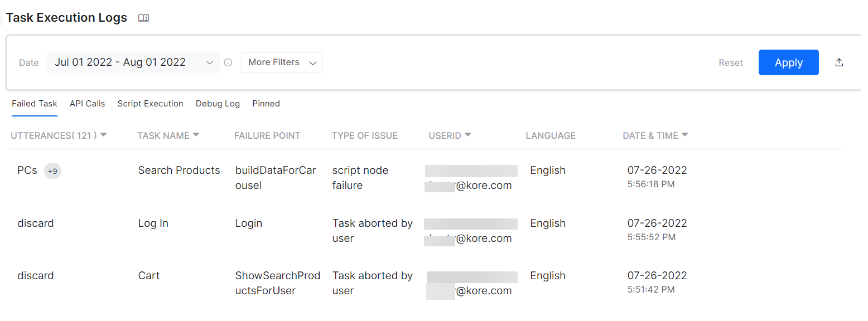
Task: View the Pinned tab
Action: (266, 104)
